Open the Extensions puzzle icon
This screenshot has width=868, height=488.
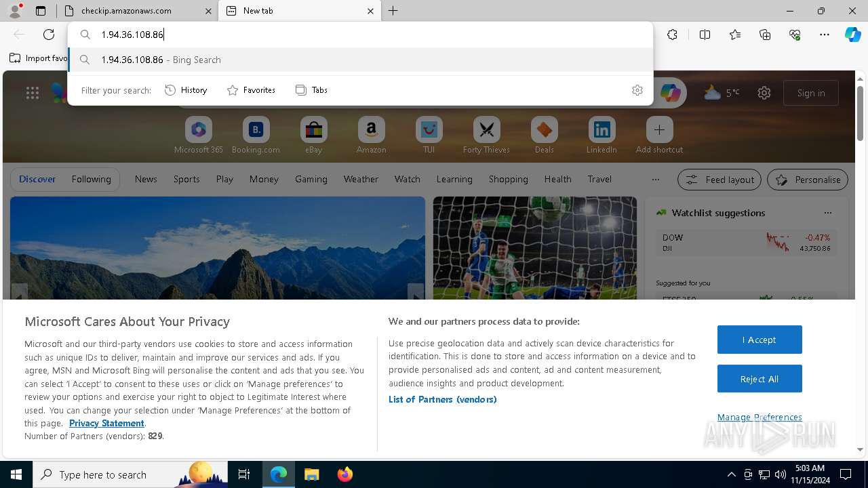click(x=672, y=35)
